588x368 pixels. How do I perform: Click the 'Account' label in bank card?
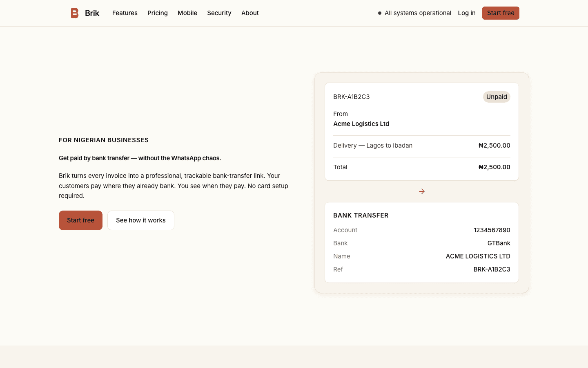coord(345,230)
